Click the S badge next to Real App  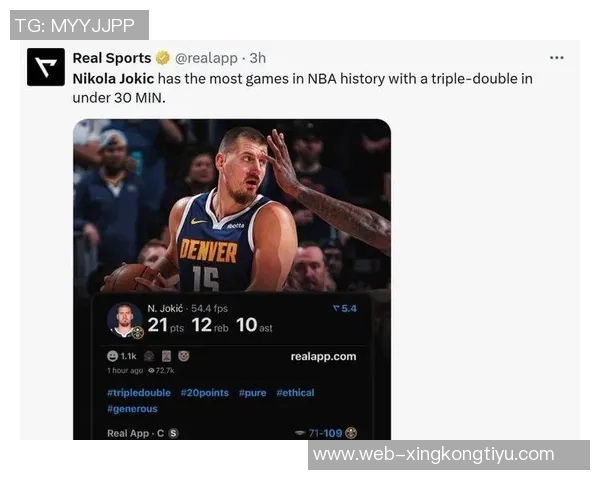tap(173, 433)
